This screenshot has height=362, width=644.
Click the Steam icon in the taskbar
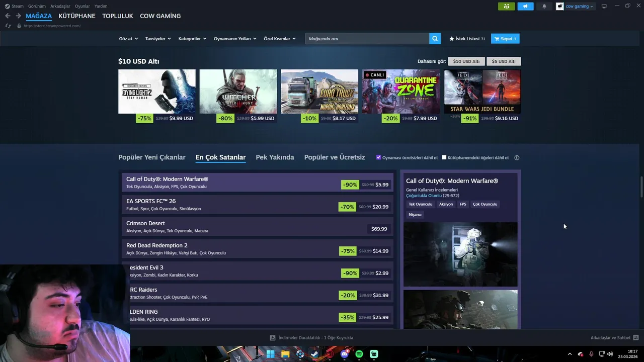tap(314, 354)
